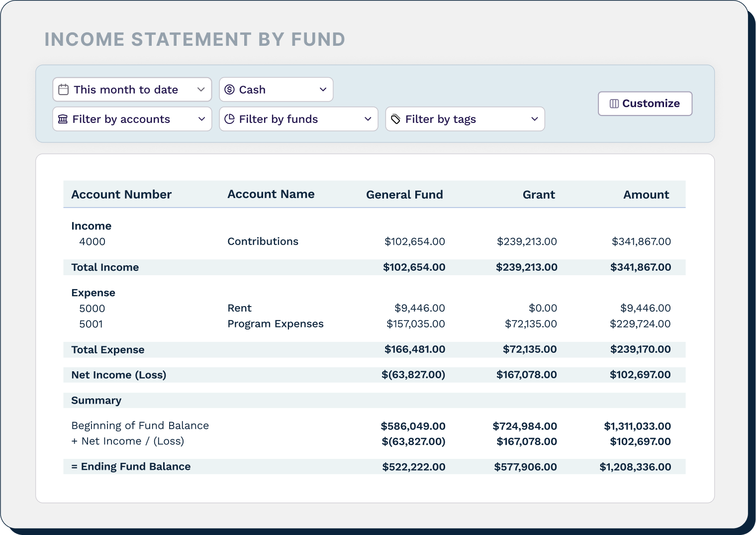Image resolution: width=756 pixels, height=535 pixels.
Task: Click the Customize button
Action: [x=645, y=104]
